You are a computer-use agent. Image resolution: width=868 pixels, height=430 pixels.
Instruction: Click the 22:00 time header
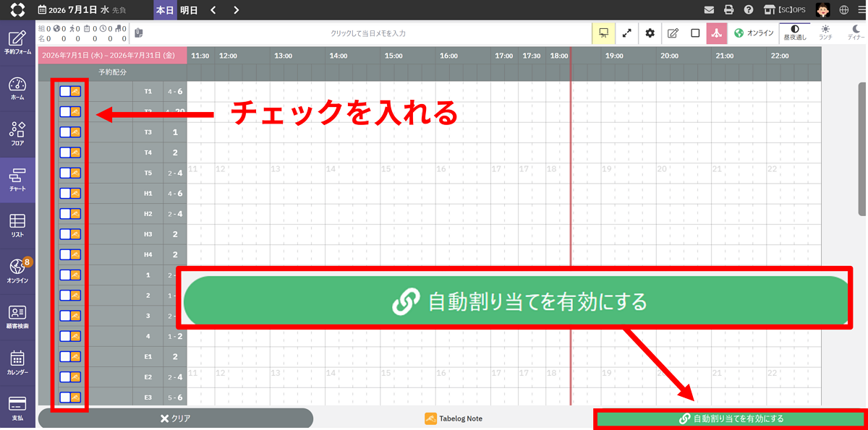coord(780,56)
